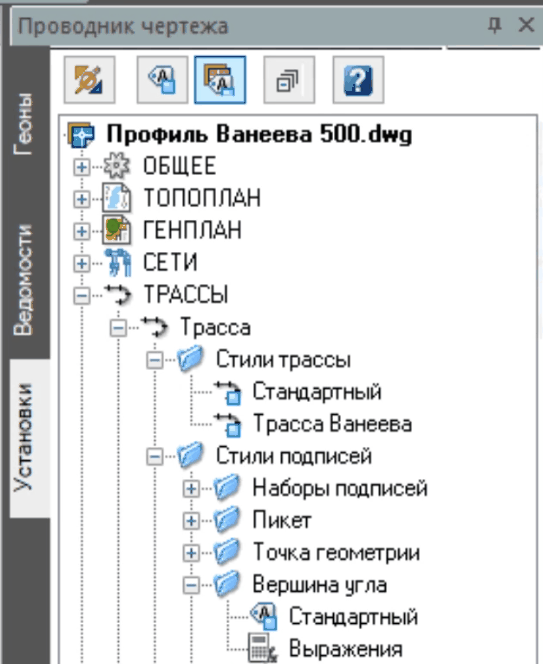Select the Профиль Ванеева 500.dwg root node
This screenshot has height=664, width=543.
coord(259,134)
